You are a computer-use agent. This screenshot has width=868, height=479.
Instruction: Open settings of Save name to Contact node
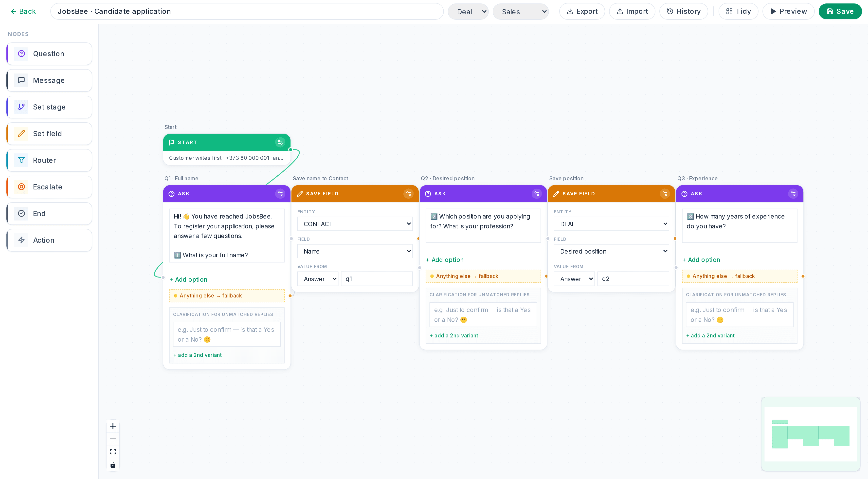pos(408,193)
